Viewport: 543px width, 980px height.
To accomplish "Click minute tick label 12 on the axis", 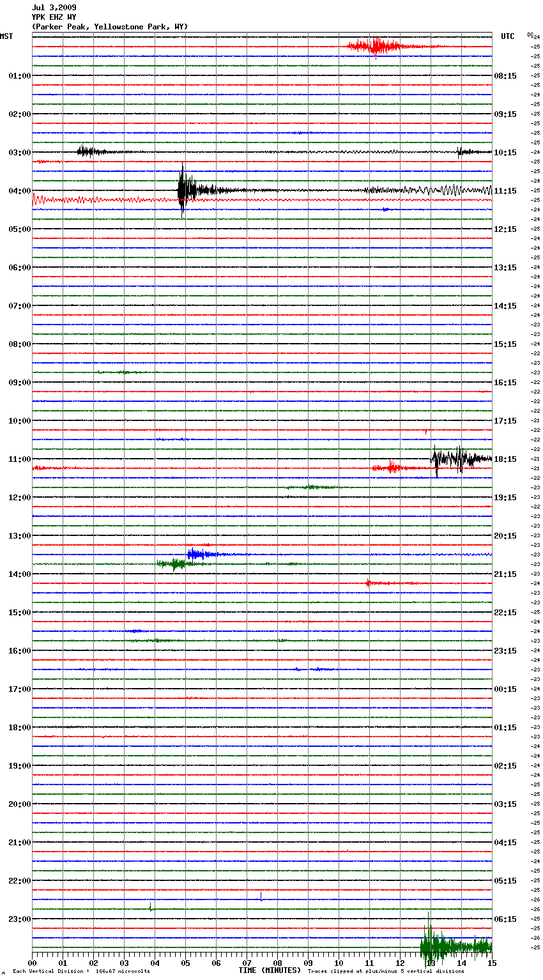I will pyautogui.click(x=400, y=963).
